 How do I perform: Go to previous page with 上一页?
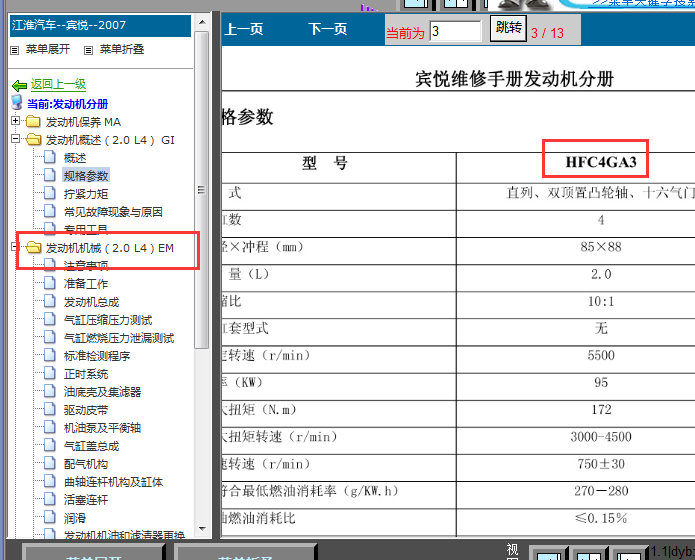pyautogui.click(x=244, y=29)
